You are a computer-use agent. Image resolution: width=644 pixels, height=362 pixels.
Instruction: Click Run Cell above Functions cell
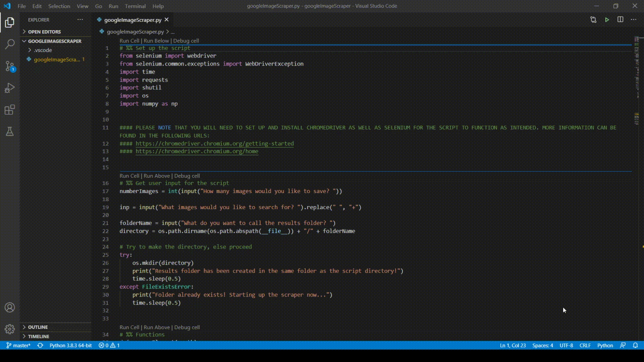point(129,327)
